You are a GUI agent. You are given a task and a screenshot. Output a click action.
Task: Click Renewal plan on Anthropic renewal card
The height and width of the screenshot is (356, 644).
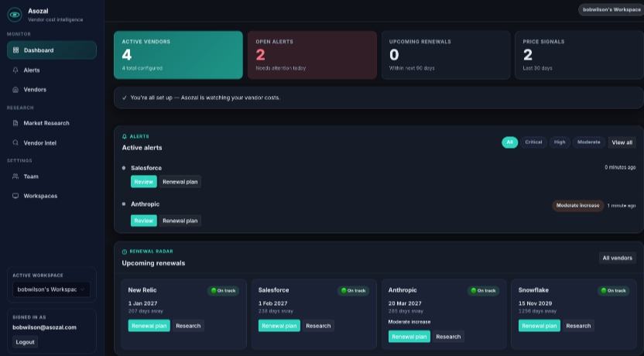(x=409, y=337)
